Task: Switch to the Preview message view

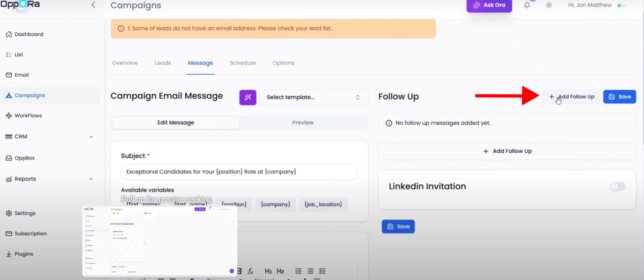Action: point(303,123)
